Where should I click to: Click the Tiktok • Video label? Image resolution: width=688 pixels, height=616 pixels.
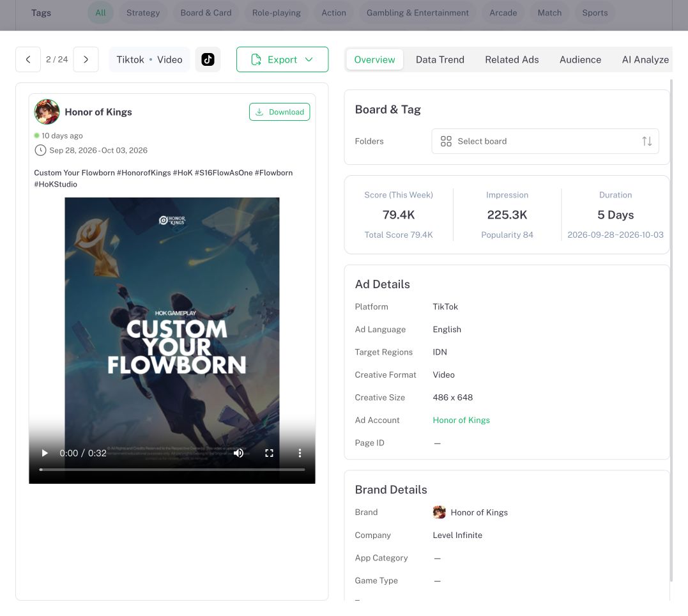pos(149,59)
